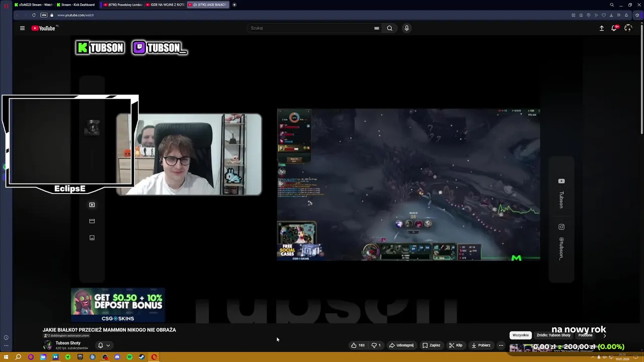644x362 pixels.
Task: Take snapshot with browser camera icon
Action: pos(581,15)
